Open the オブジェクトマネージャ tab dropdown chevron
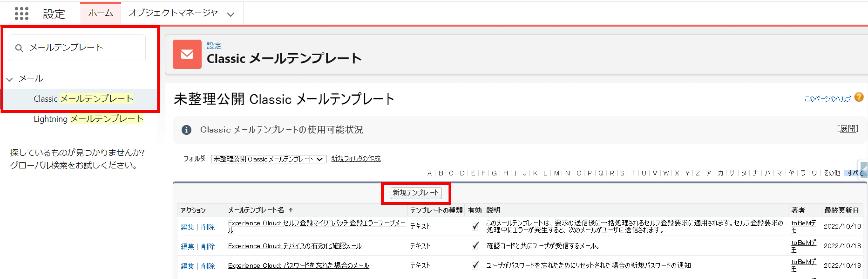The image size is (868, 279). (x=230, y=15)
